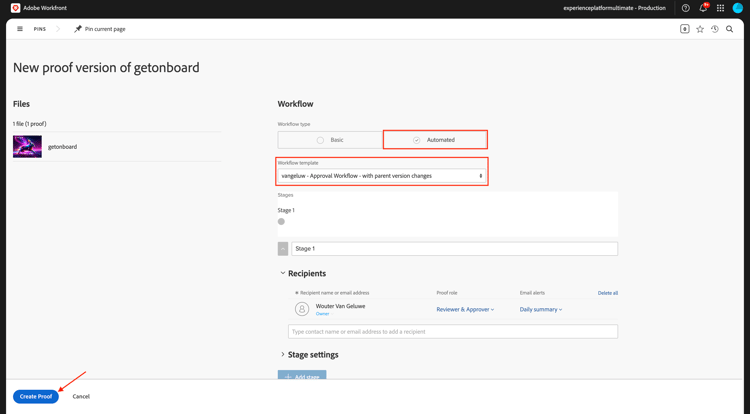
Task: Click the Add stage button
Action: pos(302,375)
